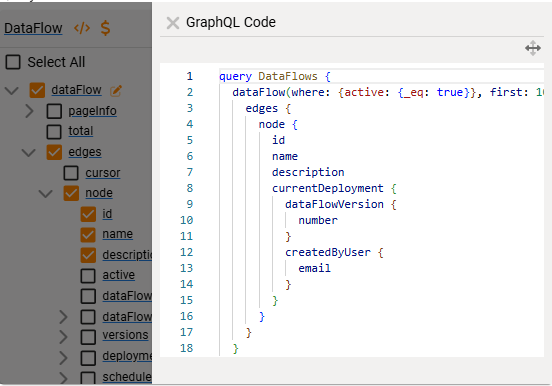Check the pageInfo checkbox
552x386 pixels.
click(54, 111)
